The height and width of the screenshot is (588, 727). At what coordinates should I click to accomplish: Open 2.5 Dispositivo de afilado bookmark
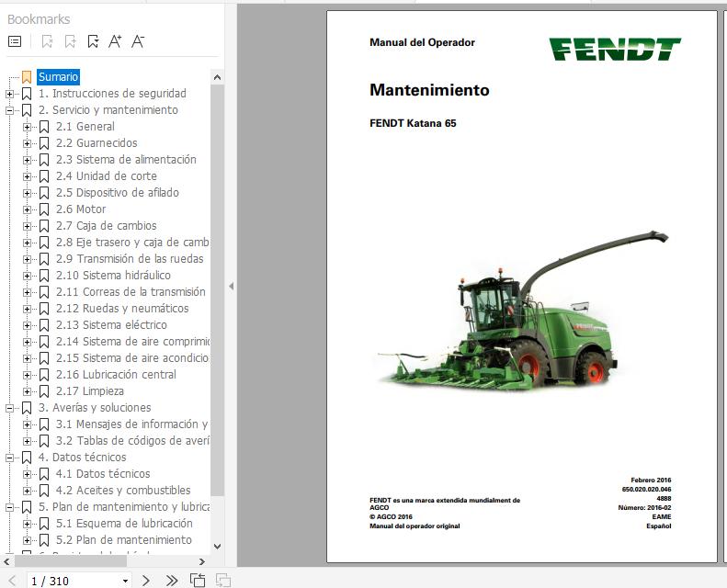(118, 193)
